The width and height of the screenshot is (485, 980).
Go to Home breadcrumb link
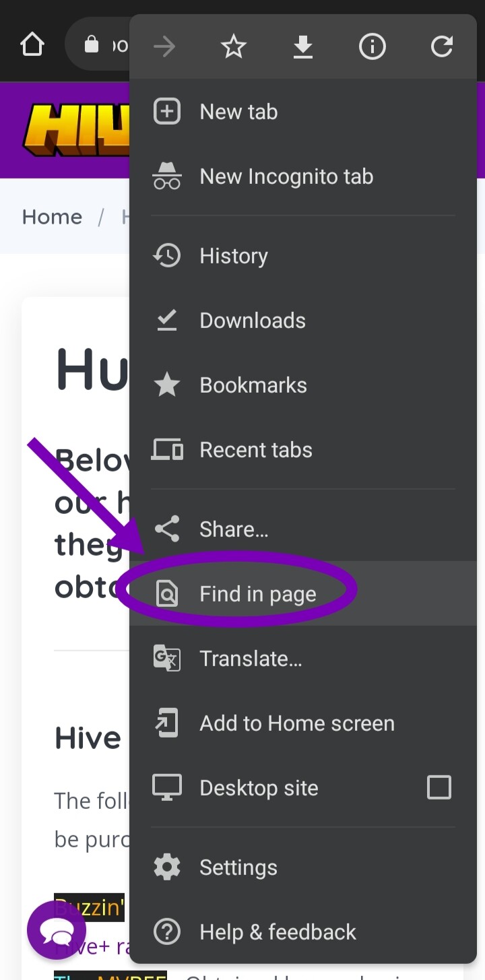52,217
